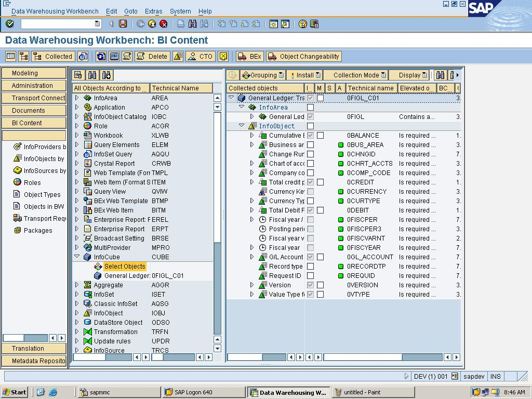This screenshot has width=532, height=399.
Task: Click the Collected button
Action: point(54,56)
